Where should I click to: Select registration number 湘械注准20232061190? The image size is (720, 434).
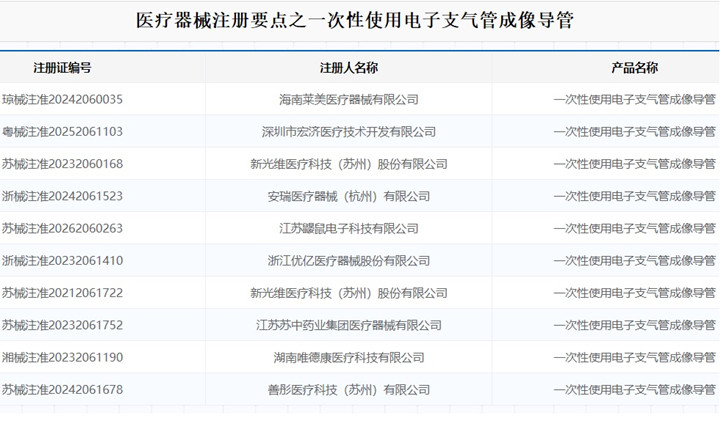[62, 357]
